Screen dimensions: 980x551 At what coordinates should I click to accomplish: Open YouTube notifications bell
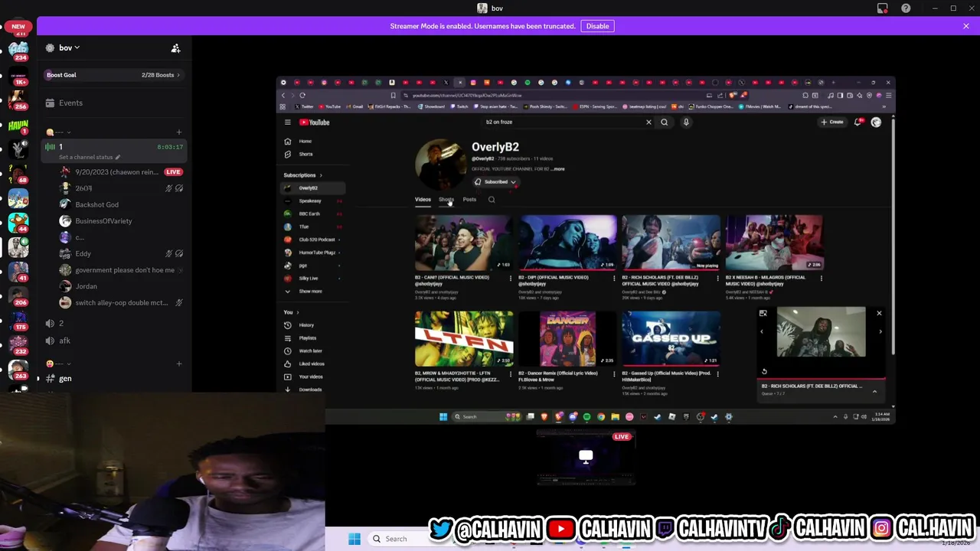[858, 122]
